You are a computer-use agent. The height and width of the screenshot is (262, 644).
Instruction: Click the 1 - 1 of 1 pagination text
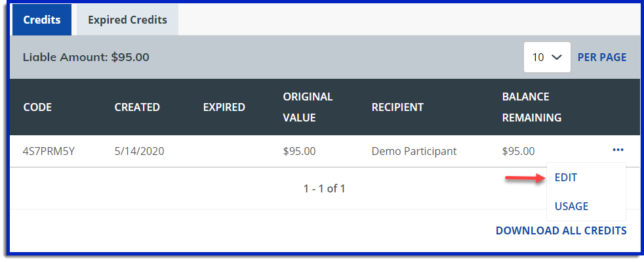[x=325, y=189]
